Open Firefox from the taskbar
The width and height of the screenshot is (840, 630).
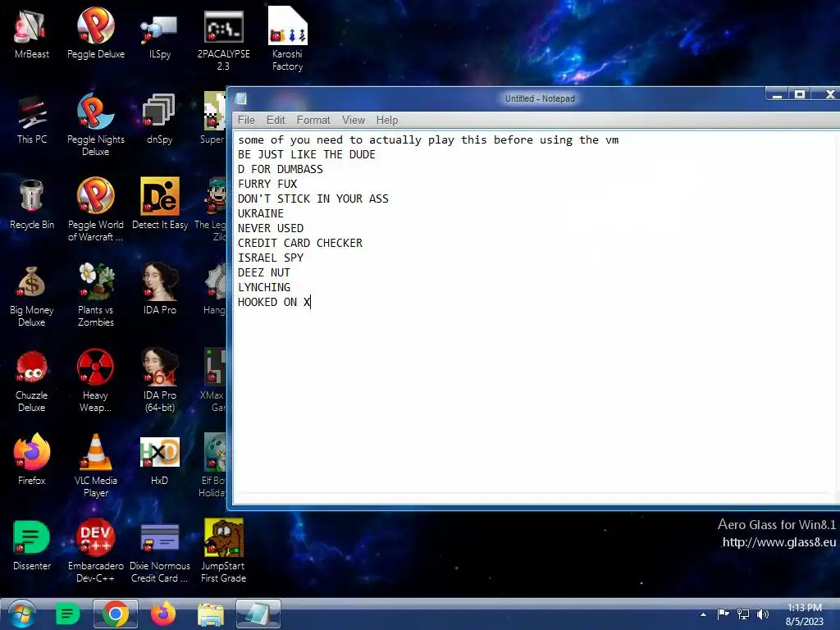pos(163,614)
